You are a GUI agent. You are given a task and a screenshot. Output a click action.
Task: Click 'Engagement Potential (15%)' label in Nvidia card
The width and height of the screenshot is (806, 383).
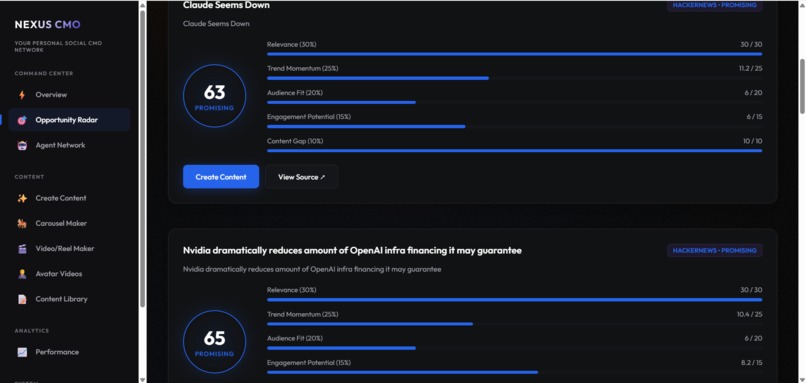(x=309, y=362)
